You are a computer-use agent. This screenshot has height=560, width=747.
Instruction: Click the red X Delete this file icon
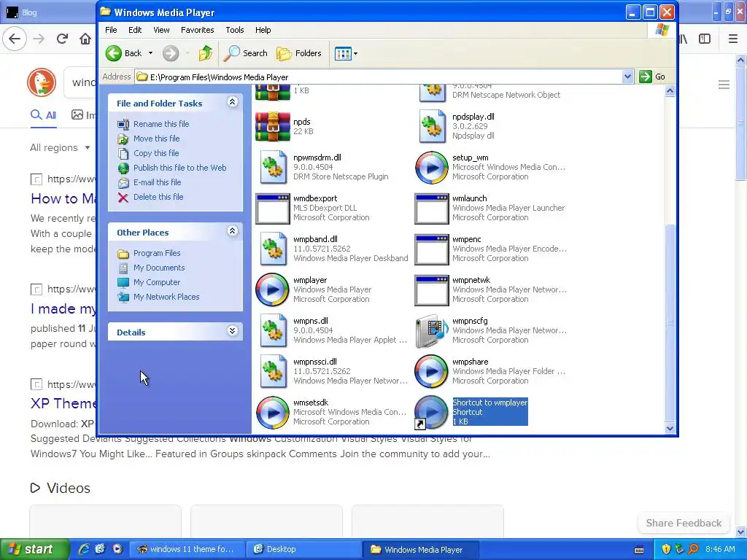[x=123, y=198]
